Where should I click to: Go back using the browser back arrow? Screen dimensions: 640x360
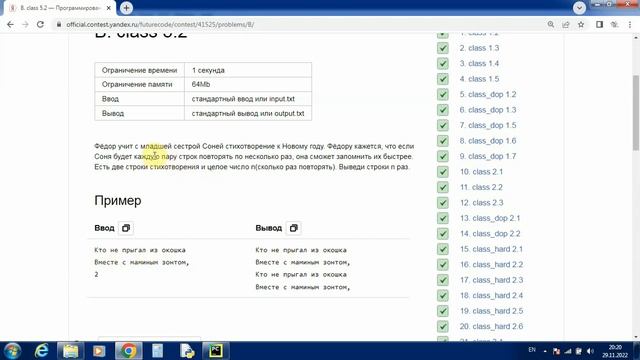pyautogui.click(x=10, y=24)
